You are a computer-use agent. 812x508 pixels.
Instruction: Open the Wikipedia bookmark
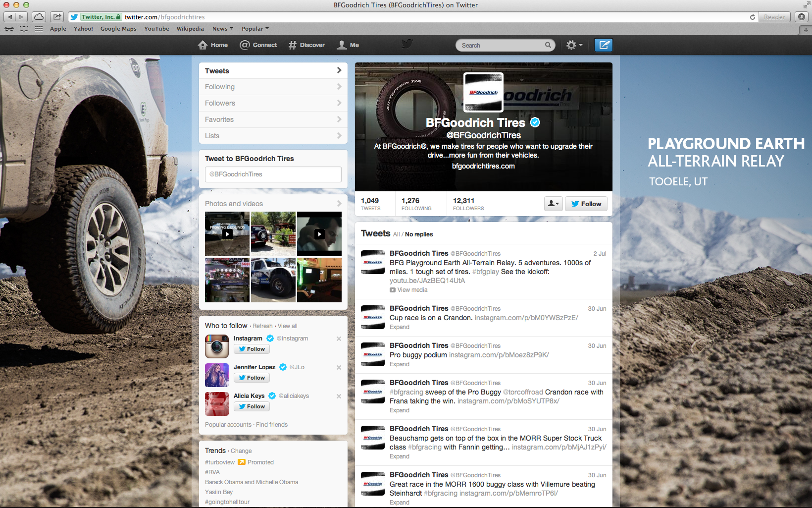pos(190,29)
